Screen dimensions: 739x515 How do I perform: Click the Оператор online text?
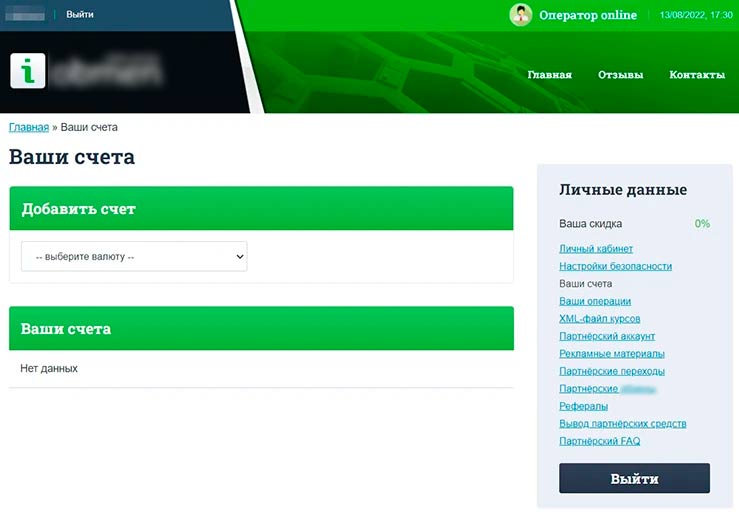(x=587, y=15)
